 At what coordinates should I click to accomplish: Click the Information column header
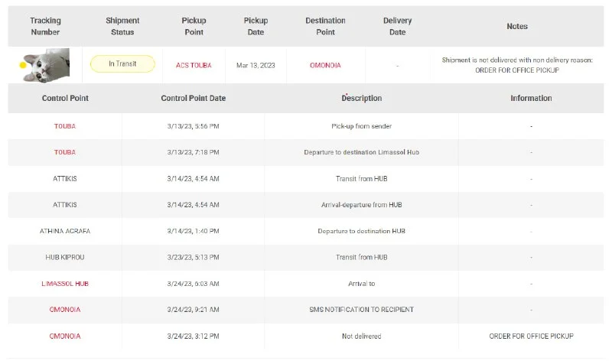point(531,98)
